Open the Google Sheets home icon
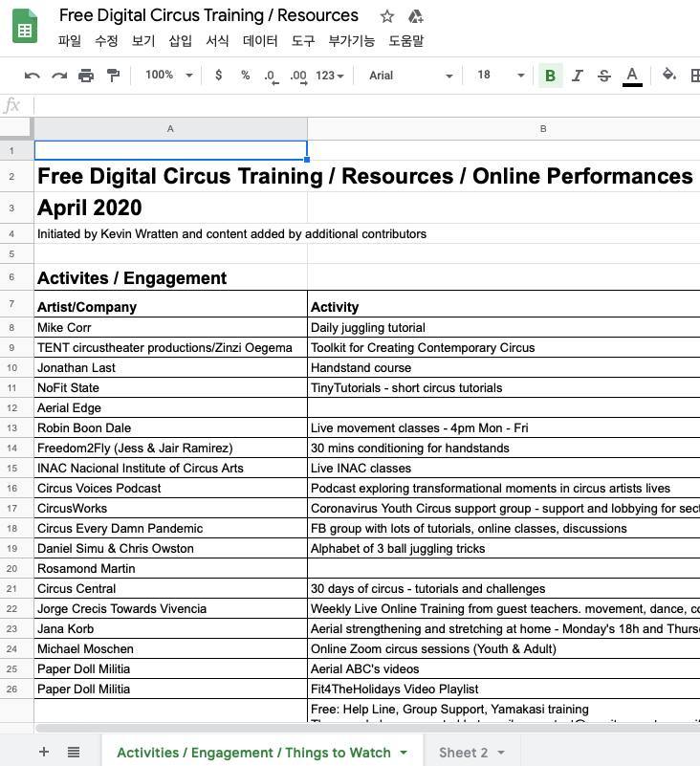 pyautogui.click(x=25, y=26)
